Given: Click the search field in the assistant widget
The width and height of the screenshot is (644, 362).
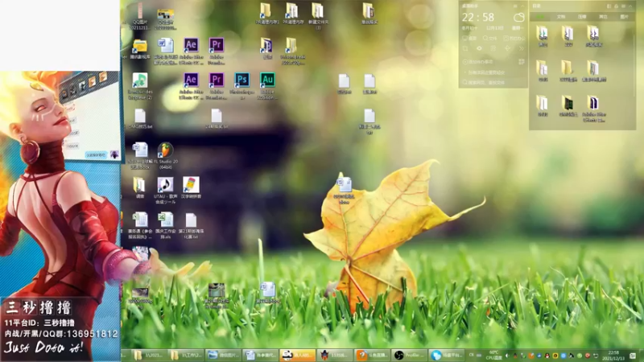Looking at the screenshot, I should 493,81.
